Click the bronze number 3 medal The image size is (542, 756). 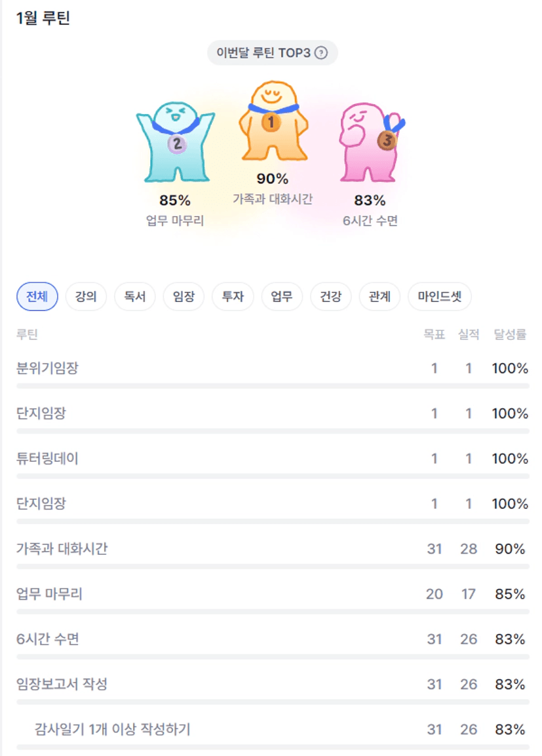(x=387, y=140)
